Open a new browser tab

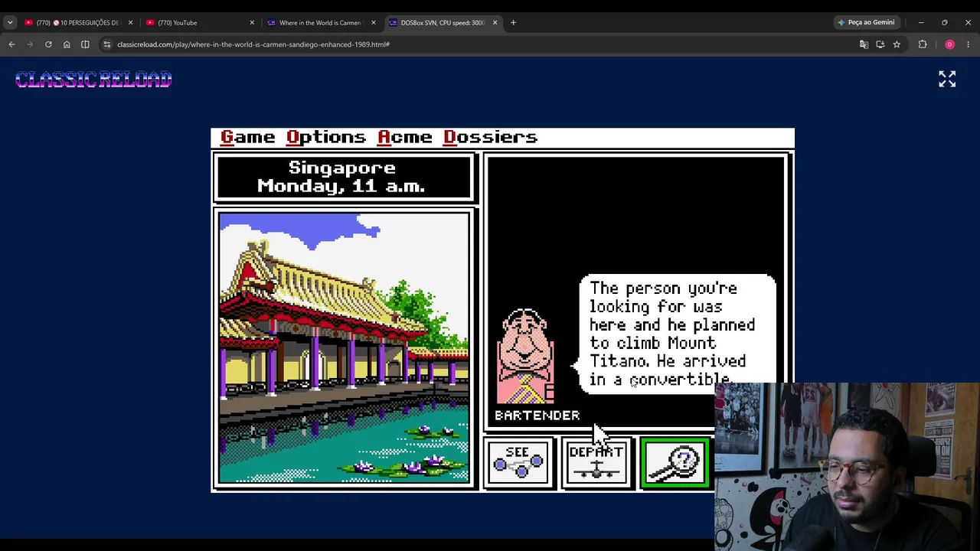pos(513,23)
